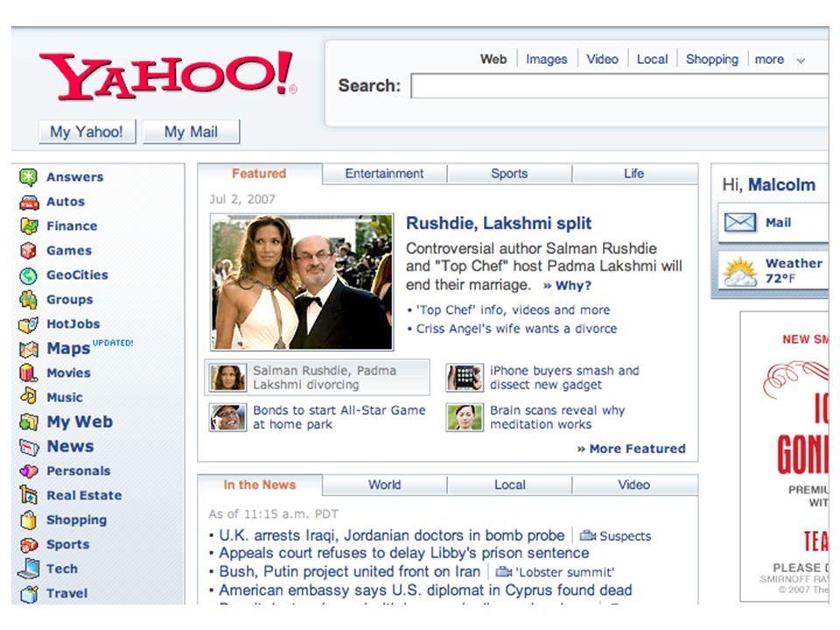This screenshot has height=630, width=840.
Task: Click the My Web icon
Action: tap(29, 422)
